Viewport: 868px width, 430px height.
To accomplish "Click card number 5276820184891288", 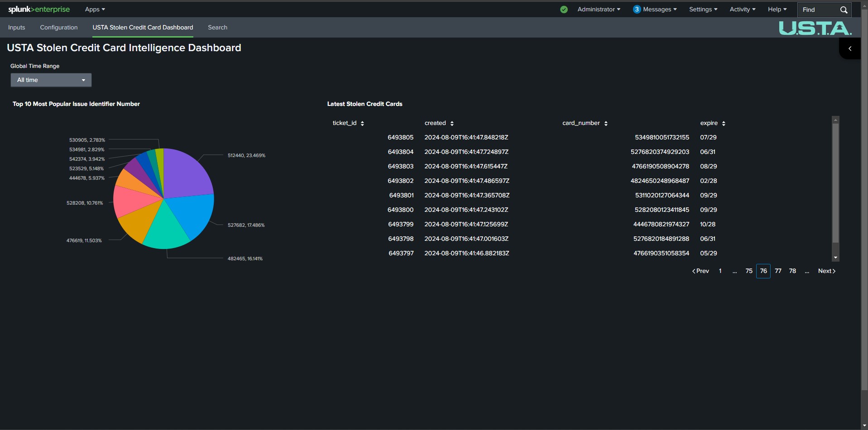I will (661, 239).
